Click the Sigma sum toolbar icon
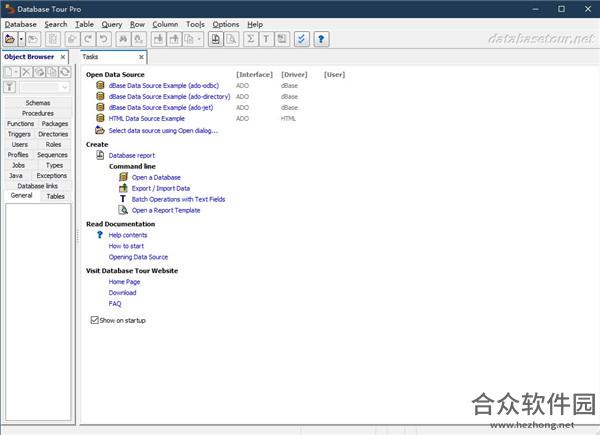Screen dimensions: 600x435 click(x=251, y=39)
